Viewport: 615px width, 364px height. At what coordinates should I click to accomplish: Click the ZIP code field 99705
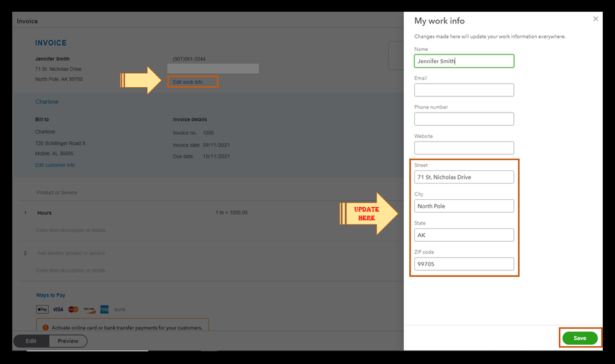464,264
